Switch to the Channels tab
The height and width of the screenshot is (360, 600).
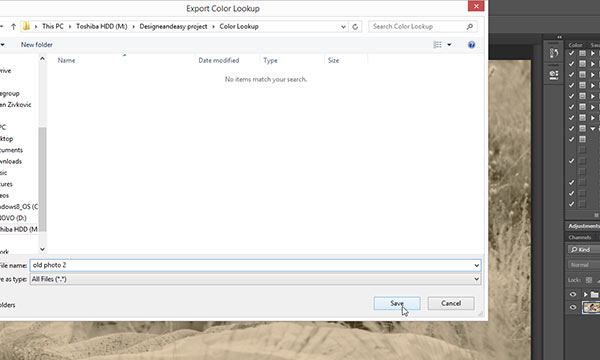click(580, 237)
